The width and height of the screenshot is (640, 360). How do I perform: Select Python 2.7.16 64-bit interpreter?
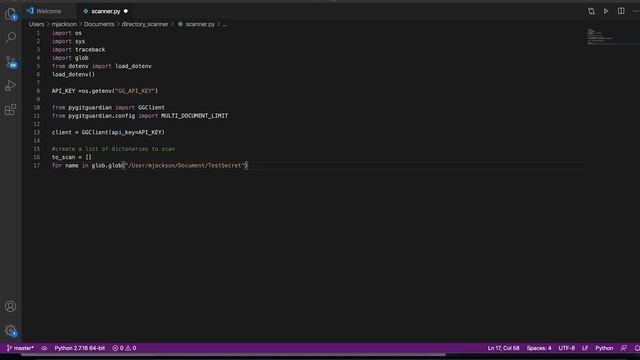[x=80, y=348]
